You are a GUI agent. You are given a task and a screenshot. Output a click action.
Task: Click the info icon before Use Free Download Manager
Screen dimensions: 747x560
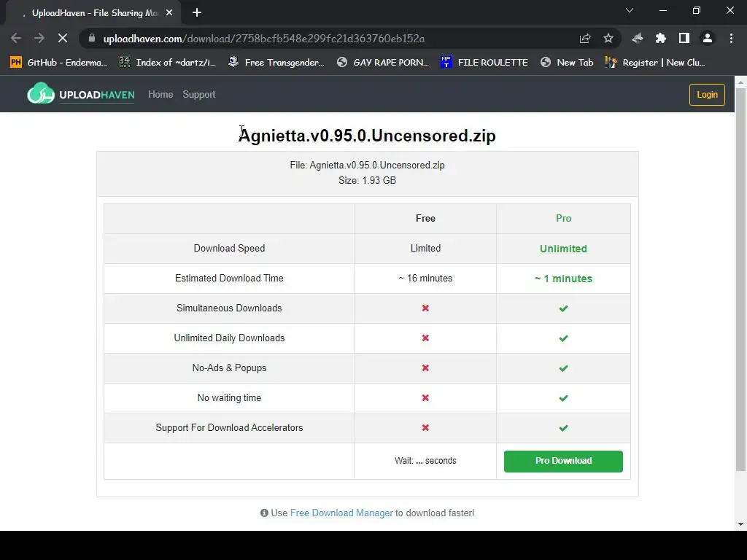(264, 513)
